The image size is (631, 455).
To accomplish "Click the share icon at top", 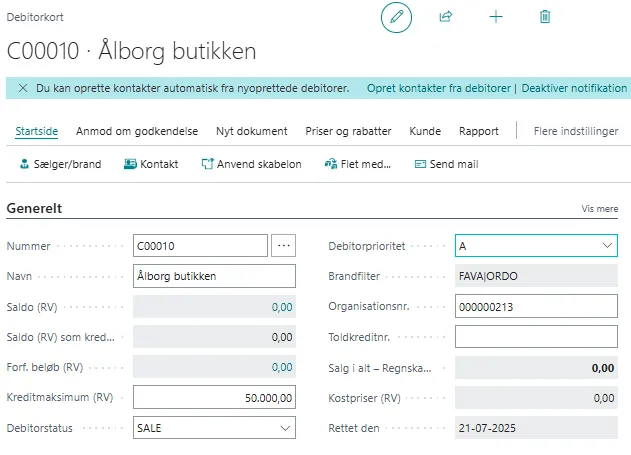I will point(446,17).
